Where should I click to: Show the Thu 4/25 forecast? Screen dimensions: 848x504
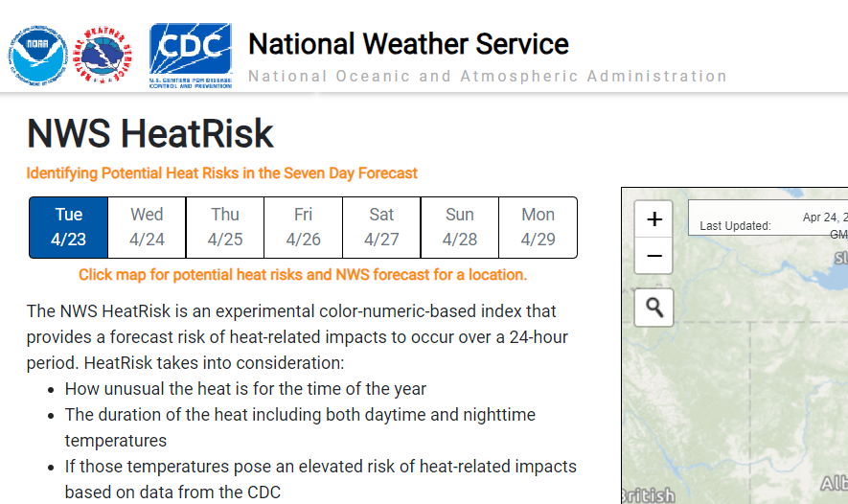pos(225,227)
